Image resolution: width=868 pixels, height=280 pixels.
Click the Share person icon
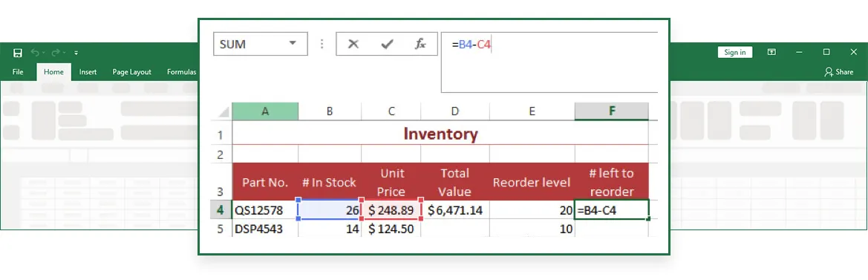829,72
